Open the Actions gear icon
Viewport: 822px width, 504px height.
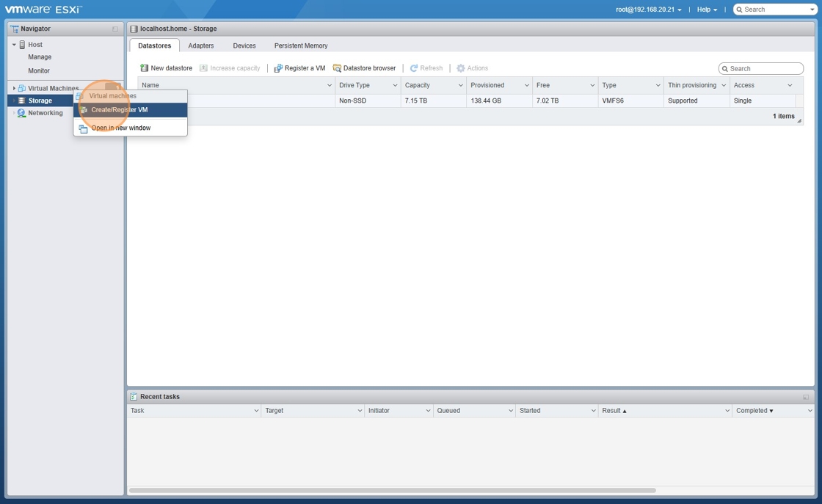pyautogui.click(x=461, y=68)
